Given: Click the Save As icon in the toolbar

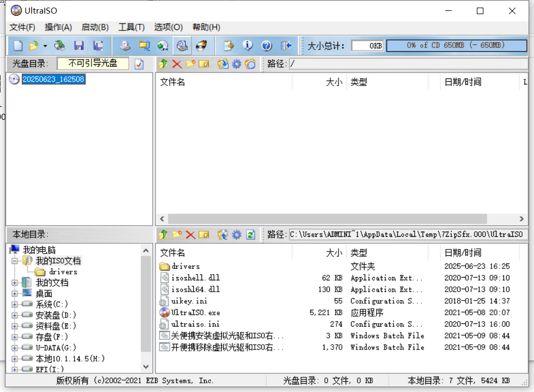Looking at the screenshot, I should (x=98, y=45).
